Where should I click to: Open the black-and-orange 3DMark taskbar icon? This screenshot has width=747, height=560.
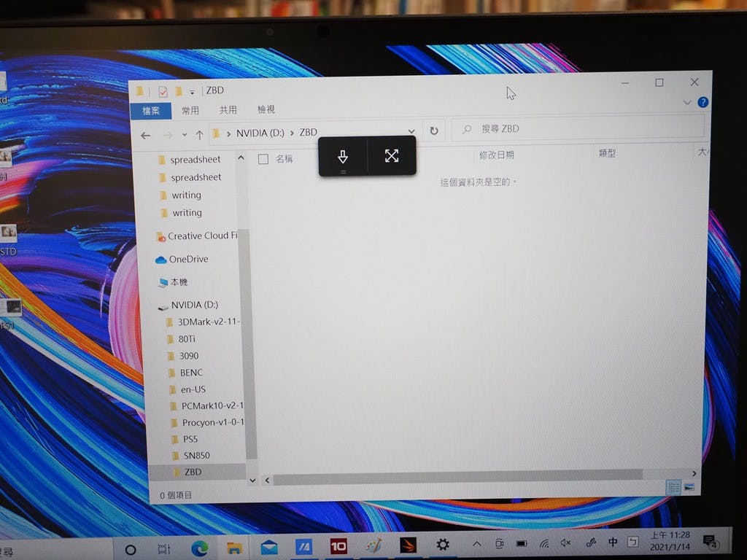click(409, 545)
